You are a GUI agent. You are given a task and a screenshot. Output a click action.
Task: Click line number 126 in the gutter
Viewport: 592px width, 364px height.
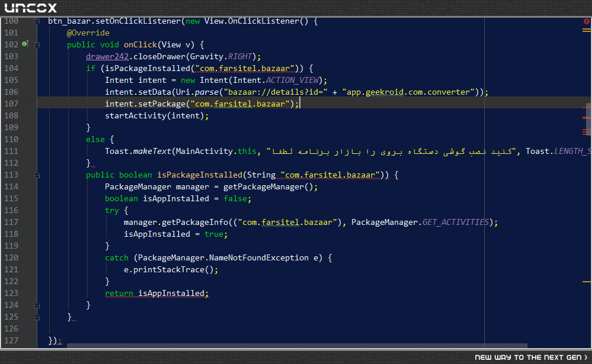pyautogui.click(x=11, y=328)
